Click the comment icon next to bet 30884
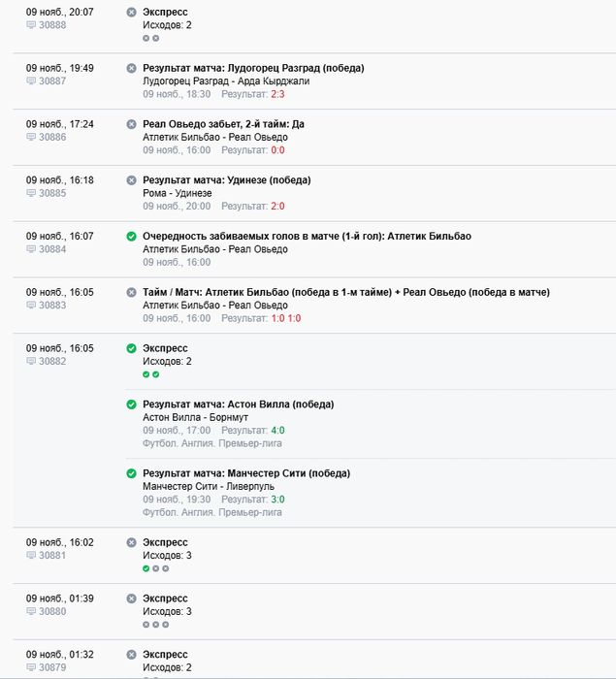The height and width of the screenshot is (679, 616). click(x=31, y=249)
